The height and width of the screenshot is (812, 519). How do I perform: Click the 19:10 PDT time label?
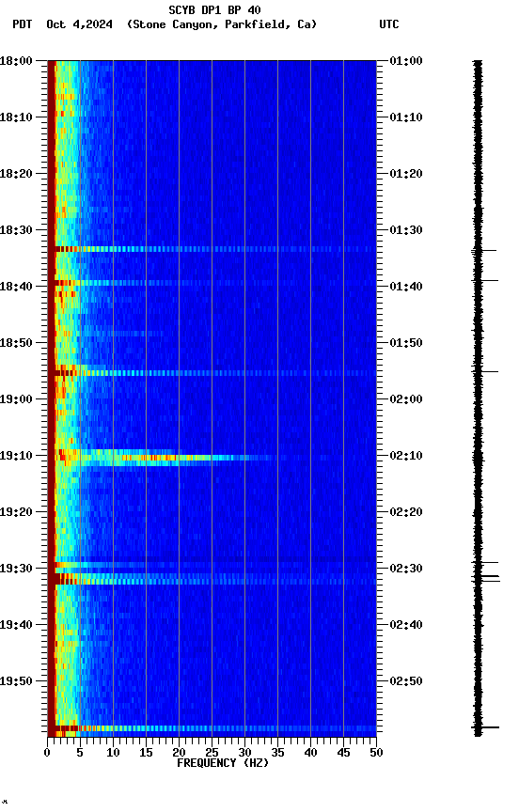click(16, 456)
